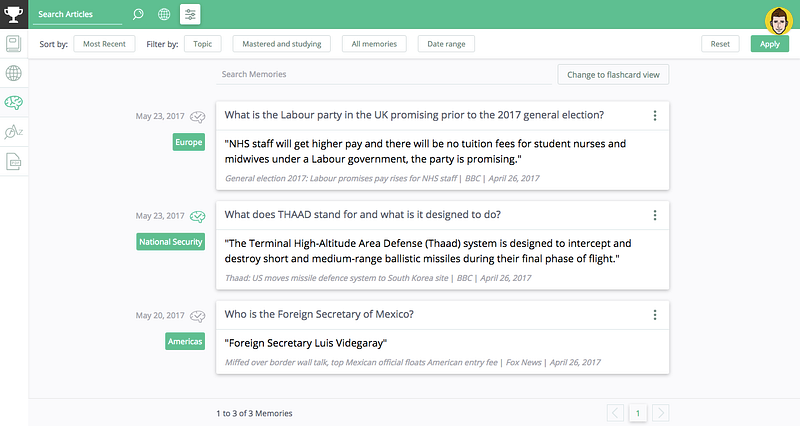Click the trophy logo icon
This screenshot has width=800, height=426.
click(14, 14)
